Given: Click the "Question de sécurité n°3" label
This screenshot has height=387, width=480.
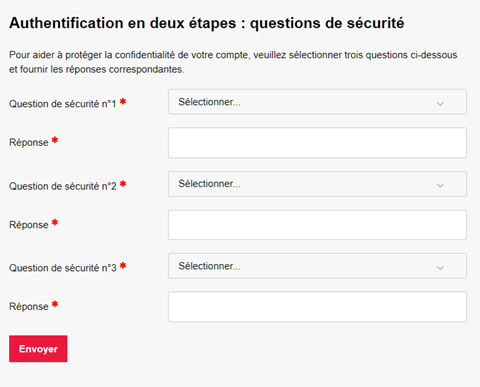Looking at the screenshot, I should click(63, 268).
